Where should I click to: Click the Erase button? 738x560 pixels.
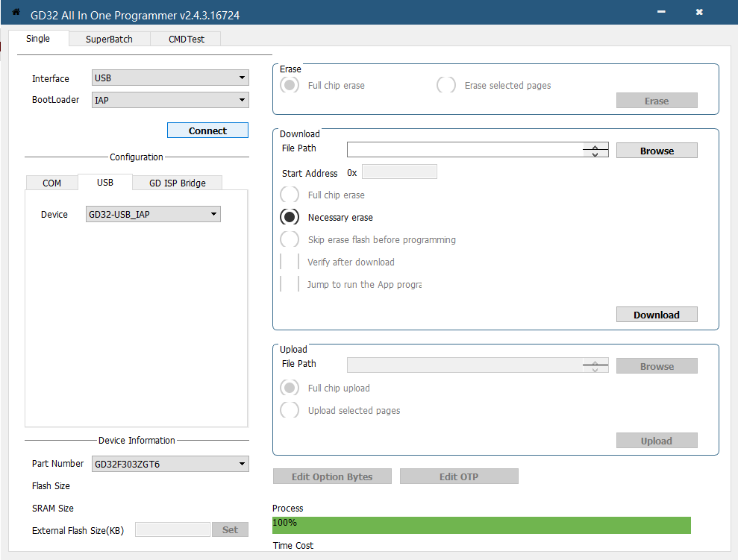657,101
